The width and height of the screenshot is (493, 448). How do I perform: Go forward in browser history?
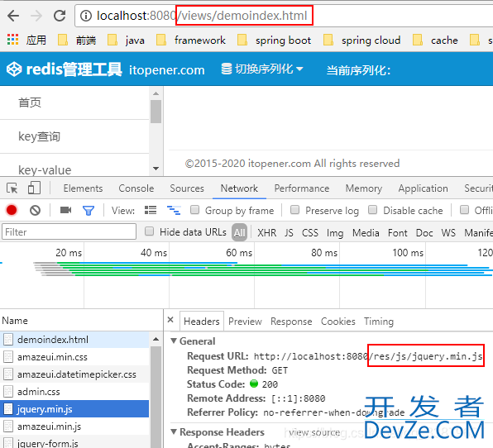(36, 16)
